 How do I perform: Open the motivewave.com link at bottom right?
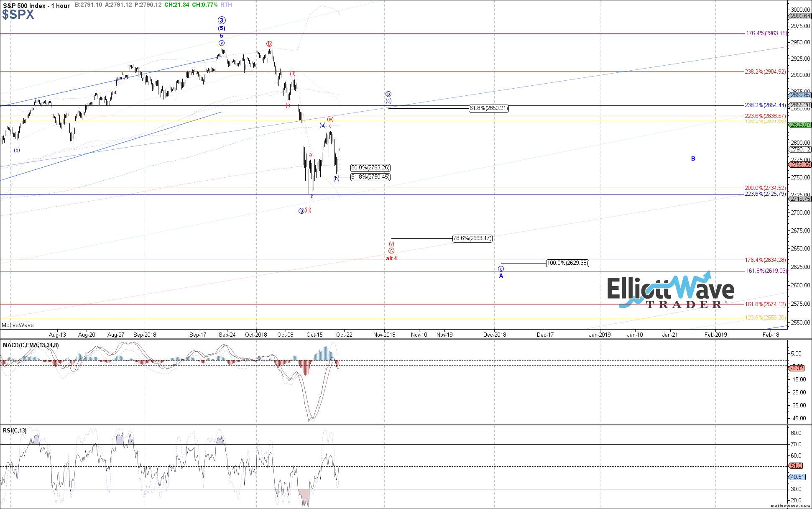(791, 506)
